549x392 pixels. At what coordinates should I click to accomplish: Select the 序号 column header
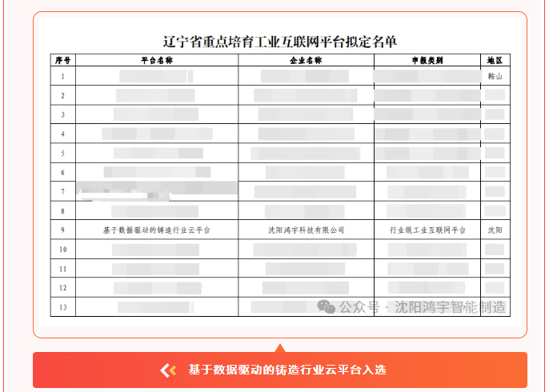[62, 60]
